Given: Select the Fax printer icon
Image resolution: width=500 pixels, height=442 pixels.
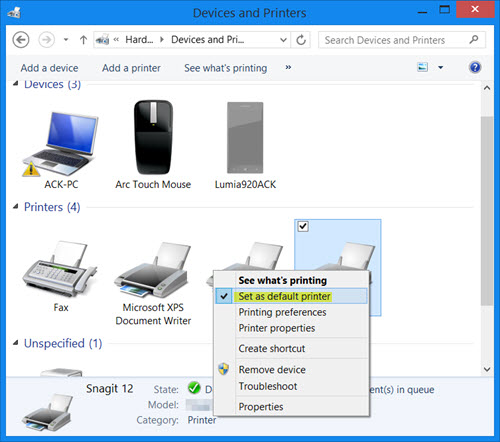Looking at the screenshot, I should coord(59,269).
